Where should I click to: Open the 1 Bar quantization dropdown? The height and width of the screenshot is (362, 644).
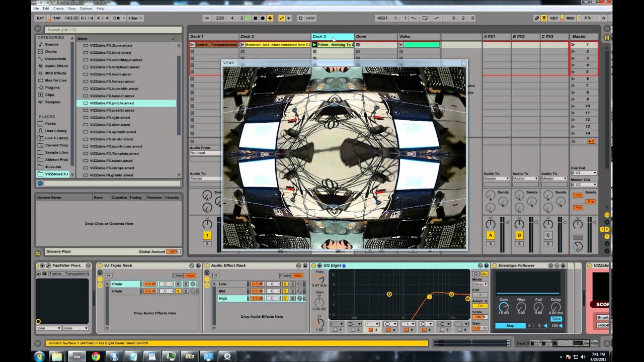point(135,18)
